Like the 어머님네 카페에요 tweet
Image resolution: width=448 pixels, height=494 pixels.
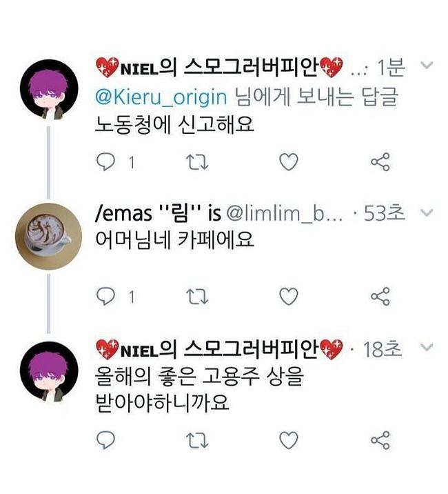(x=288, y=297)
